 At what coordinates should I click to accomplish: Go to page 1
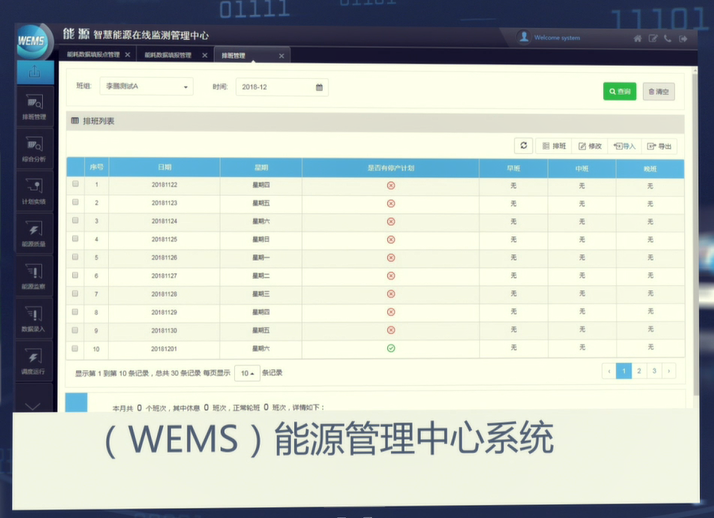click(624, 371)
